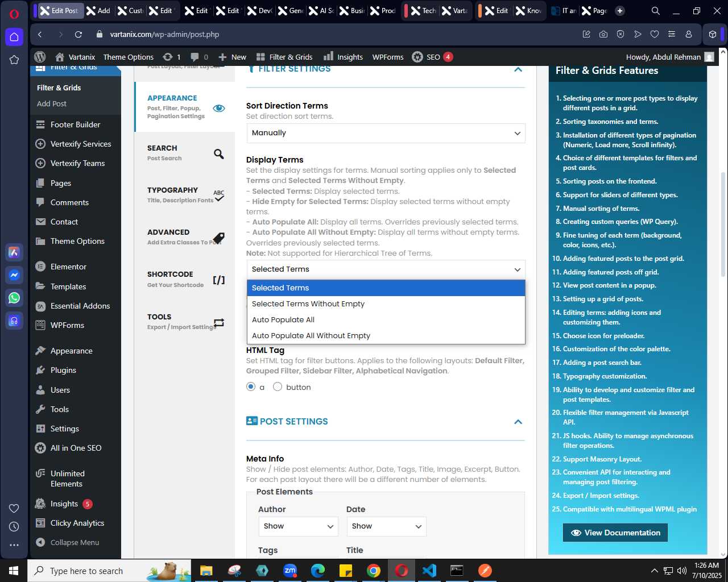Open SEO item in admin bar
Image resolution: width=728 pixels, height=582 pixels.
pos(432,57)
